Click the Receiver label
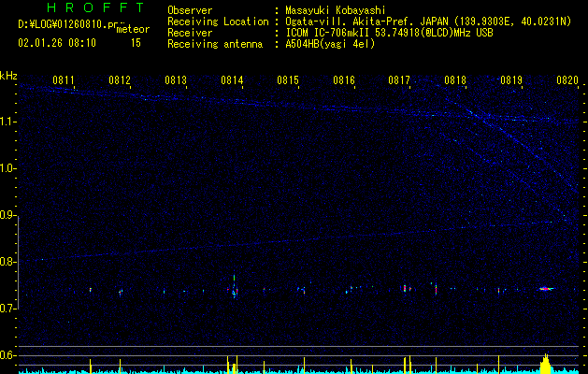Viewport: 588px width, 374px height. click(190, 33)
